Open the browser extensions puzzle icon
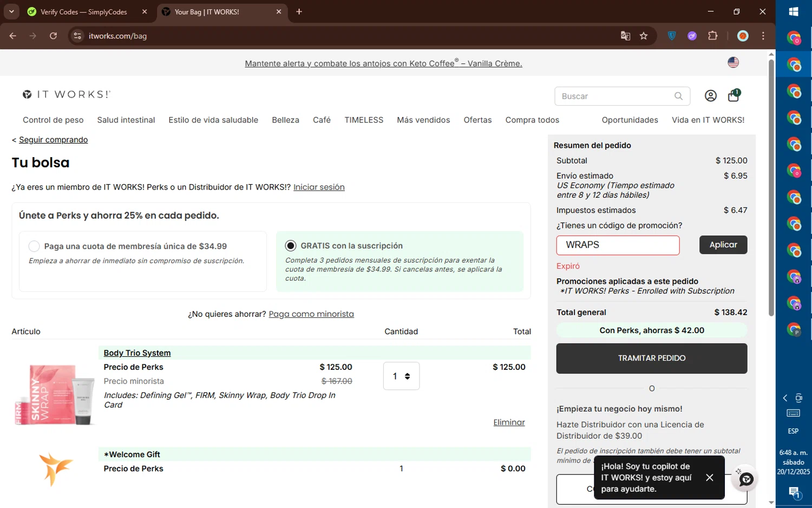812x508 pixels. (712, 36)
